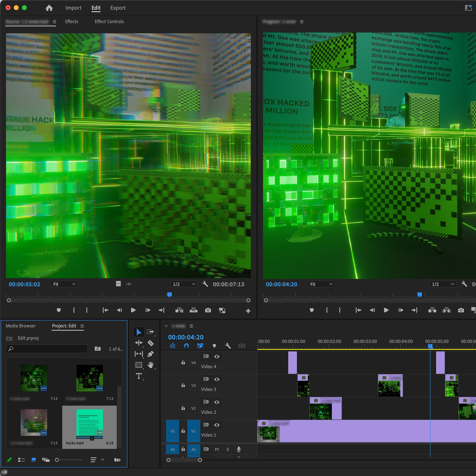Open the Import tab
The image size is (476, 476).
click(73, 8)
